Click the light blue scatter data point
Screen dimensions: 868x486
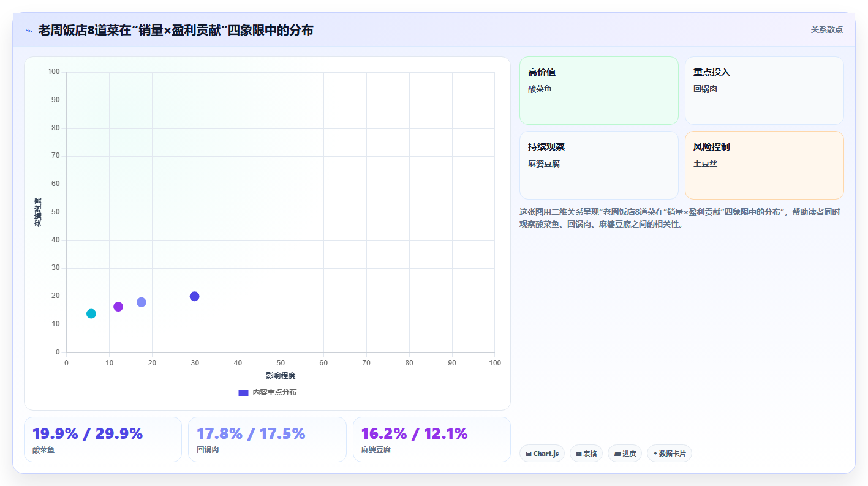click(142, 302)
